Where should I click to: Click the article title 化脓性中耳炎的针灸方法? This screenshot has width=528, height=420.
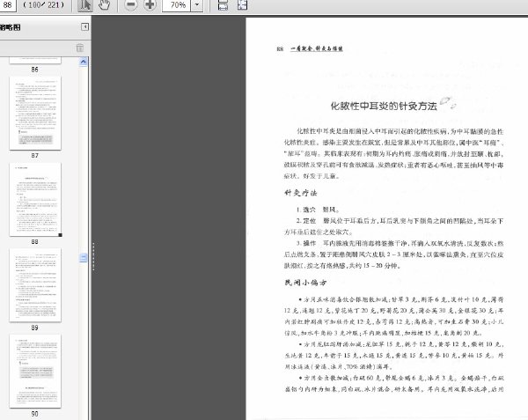(x=384, y=106)
